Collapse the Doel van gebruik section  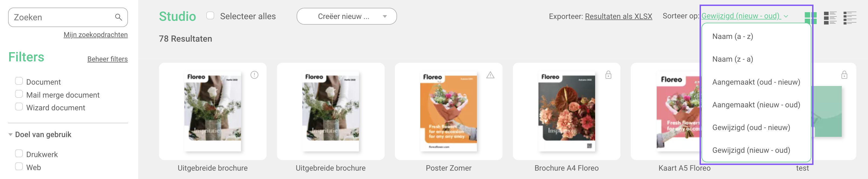click(11, 134)
